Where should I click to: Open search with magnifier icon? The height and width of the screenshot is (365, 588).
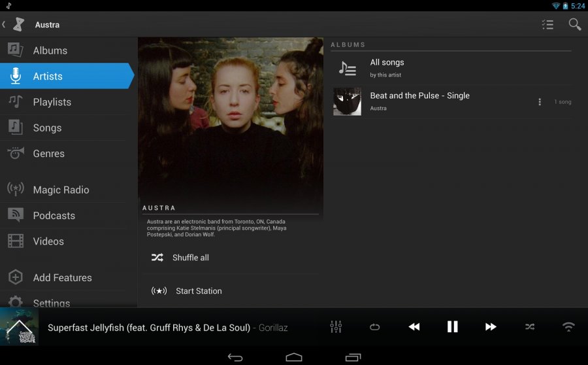tap(574, 24)
